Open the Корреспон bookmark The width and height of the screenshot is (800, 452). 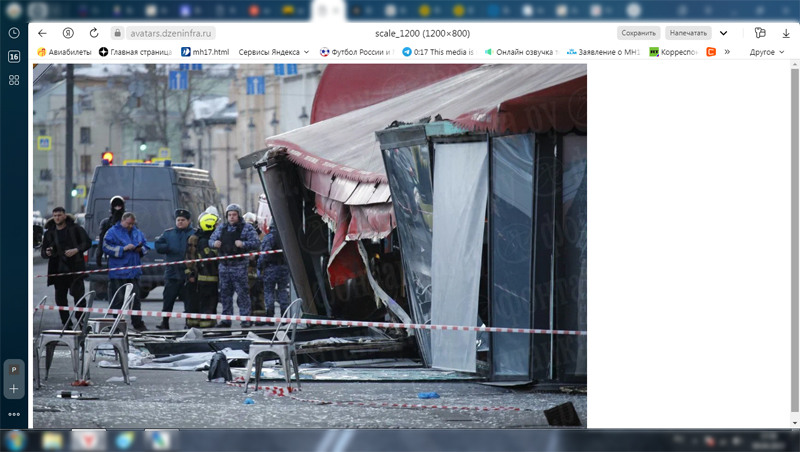coord(673,52)
